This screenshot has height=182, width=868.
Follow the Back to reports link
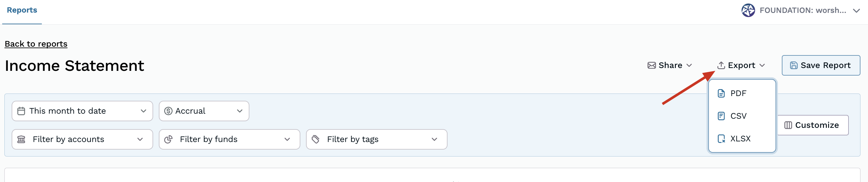pyautogui.click(x=36, y=44)
